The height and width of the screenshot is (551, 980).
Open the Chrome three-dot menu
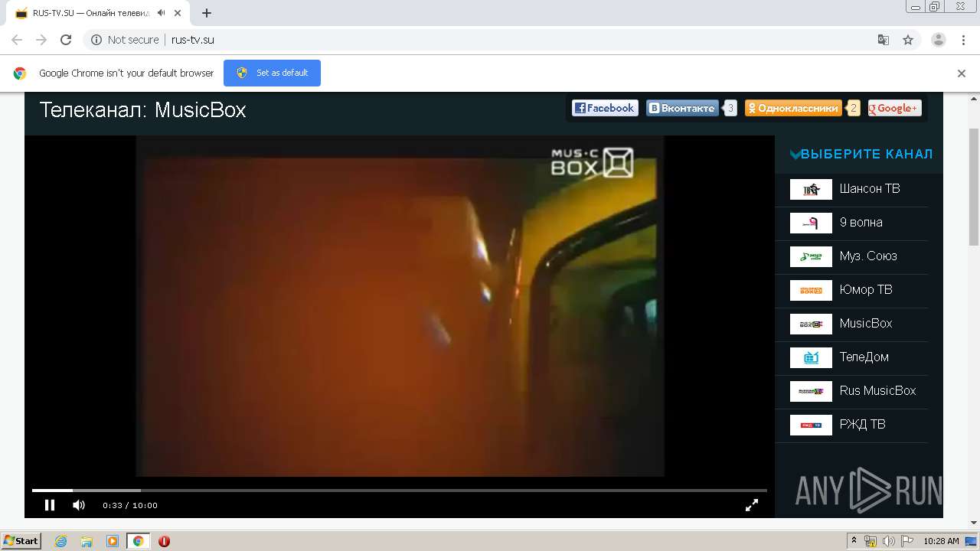click(x=963, y=40)
